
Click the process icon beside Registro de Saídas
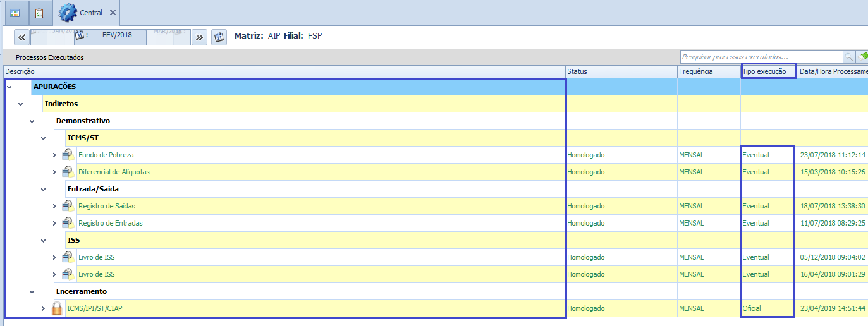(x=68, y=206)
